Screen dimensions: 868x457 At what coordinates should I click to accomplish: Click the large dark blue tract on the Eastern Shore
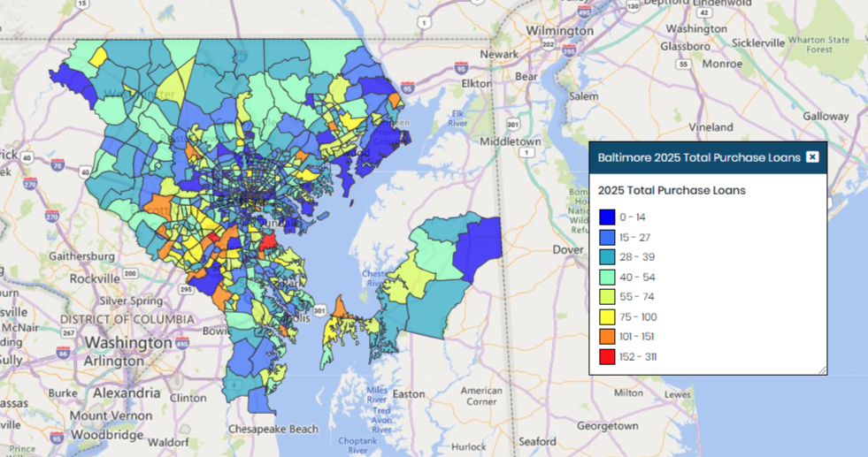[479, 248]
